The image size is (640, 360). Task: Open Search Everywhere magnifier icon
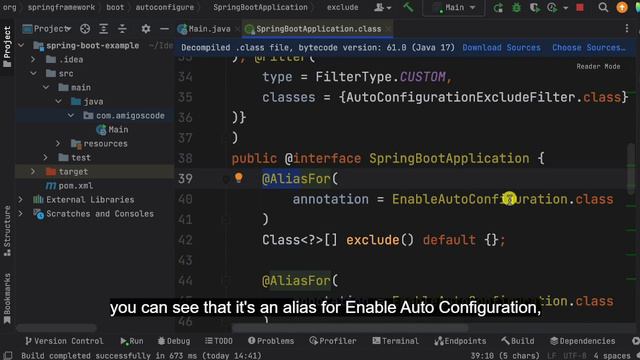coord(603,7)
